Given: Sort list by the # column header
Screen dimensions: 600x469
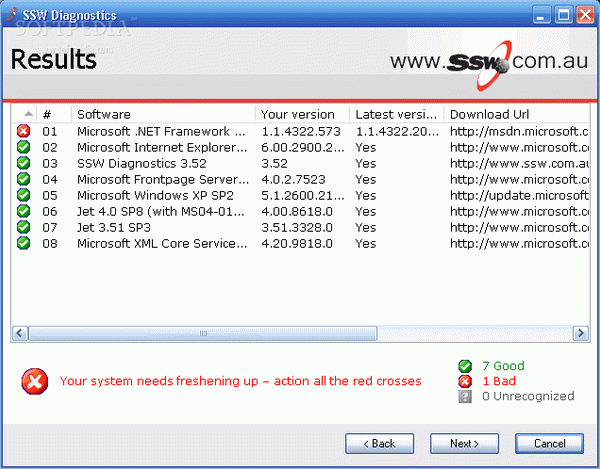Looking at the screenshot, I should pyautogui.click(x=54, y=114).
